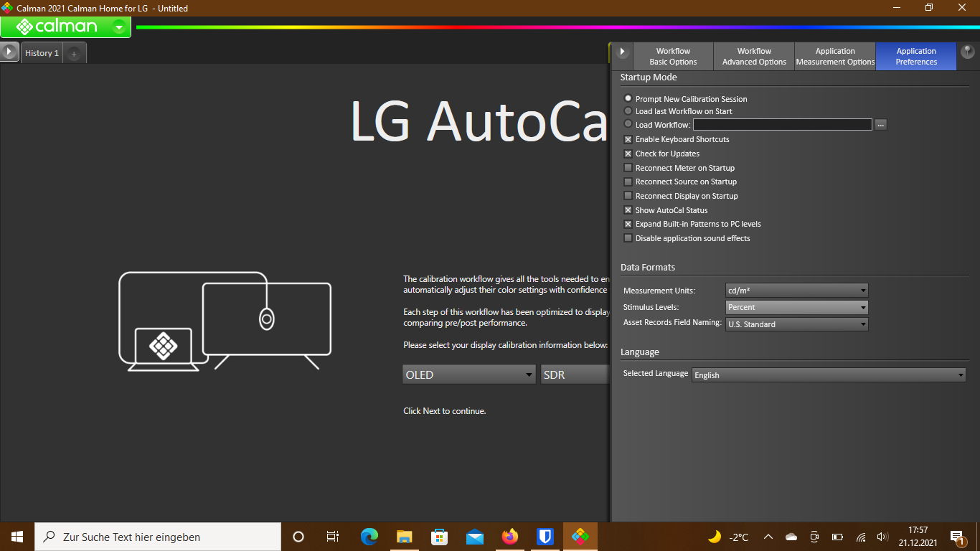
Task: Open the Selected Language dropdown
Action: tap(829, 375)
